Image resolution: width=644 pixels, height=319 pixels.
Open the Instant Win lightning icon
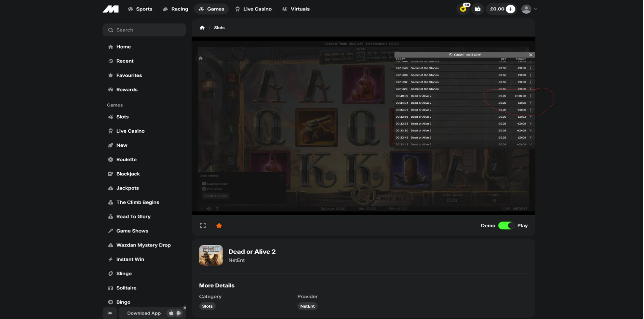pyautogui.click(x=111, y=259)
